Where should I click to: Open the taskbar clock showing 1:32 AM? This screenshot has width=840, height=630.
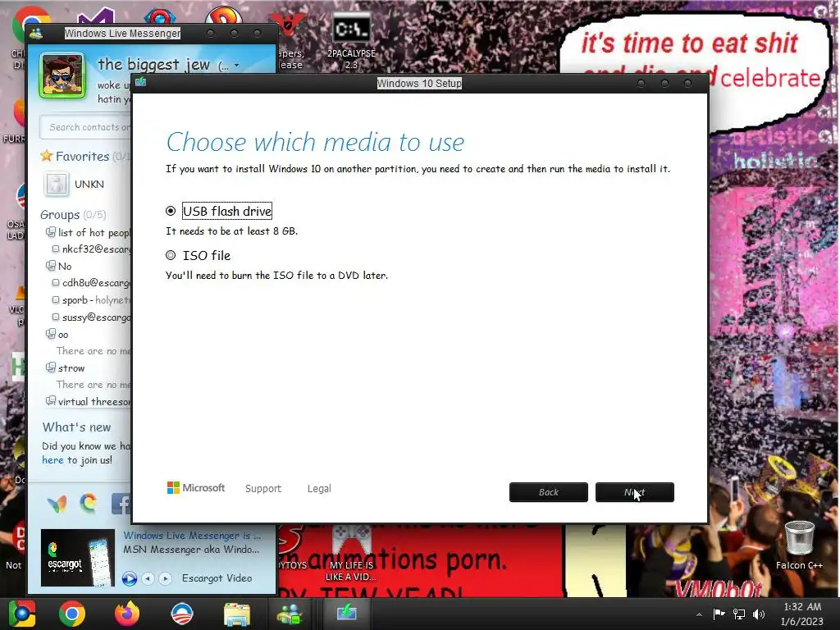pyautogui.click(x=802, y=614)
